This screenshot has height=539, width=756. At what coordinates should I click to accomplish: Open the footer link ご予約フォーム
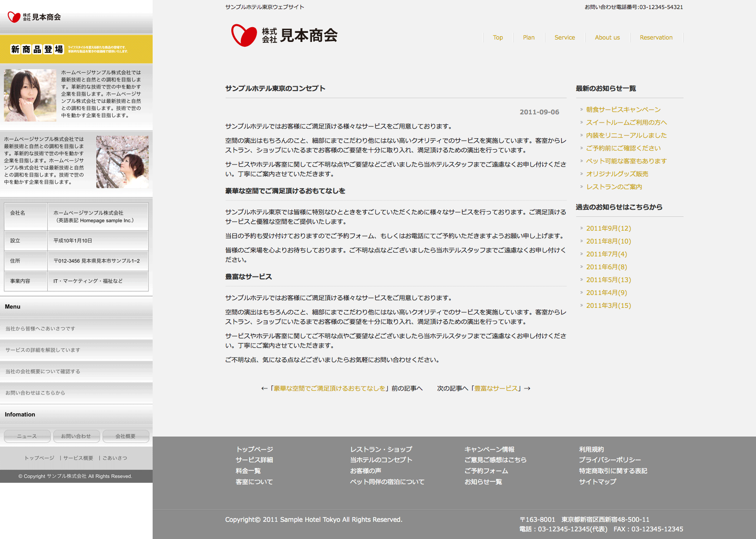pos(486,471)
